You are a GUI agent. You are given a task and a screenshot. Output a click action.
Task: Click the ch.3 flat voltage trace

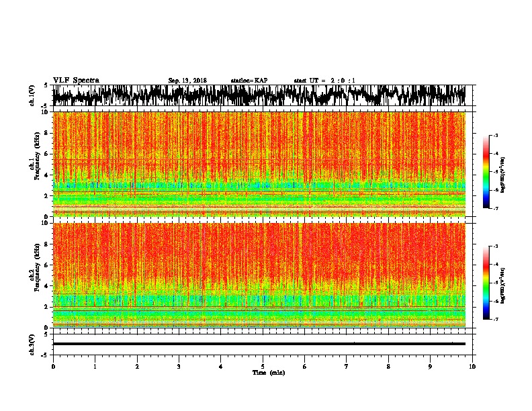click(259, 344)
